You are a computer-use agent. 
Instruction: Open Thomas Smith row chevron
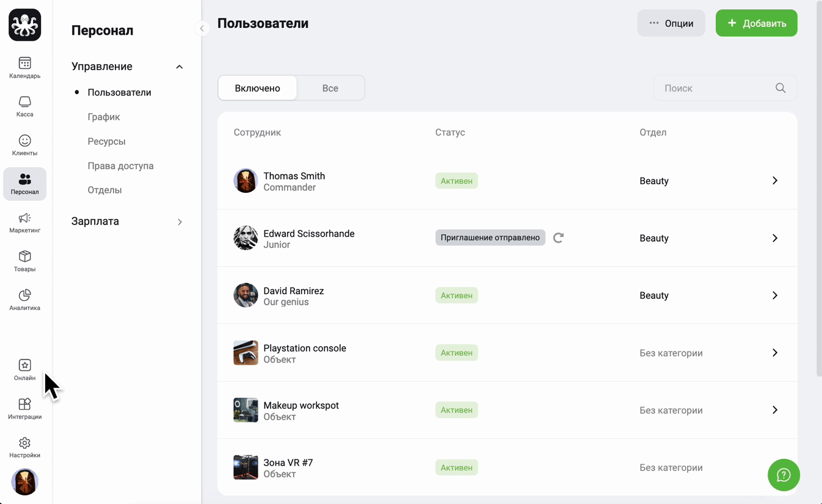(775, 181)
